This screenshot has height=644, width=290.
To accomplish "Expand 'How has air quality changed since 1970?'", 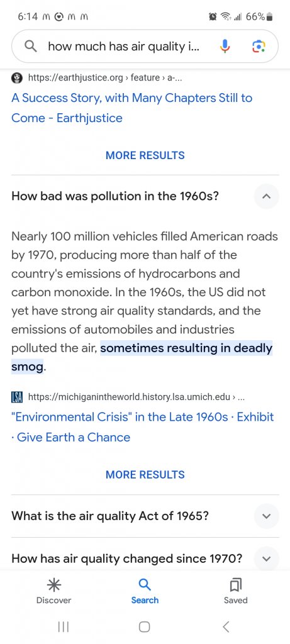I will tap(266, 558).
